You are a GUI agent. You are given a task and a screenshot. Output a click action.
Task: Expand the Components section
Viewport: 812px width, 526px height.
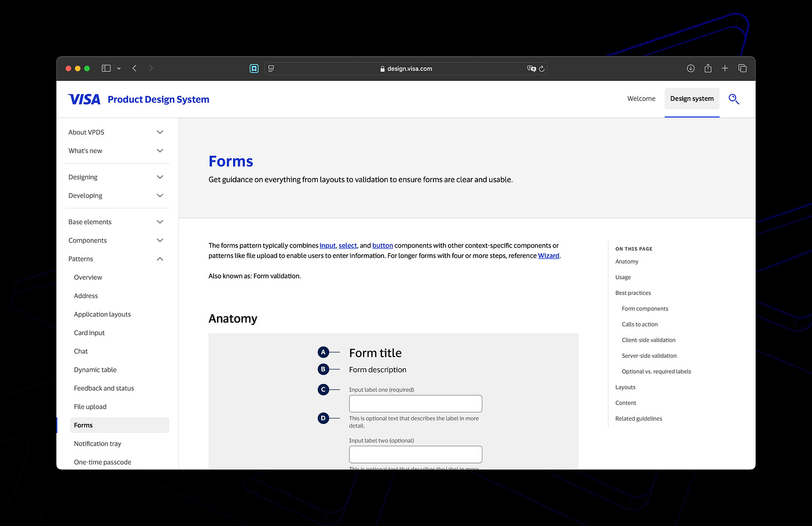point(117,240)
